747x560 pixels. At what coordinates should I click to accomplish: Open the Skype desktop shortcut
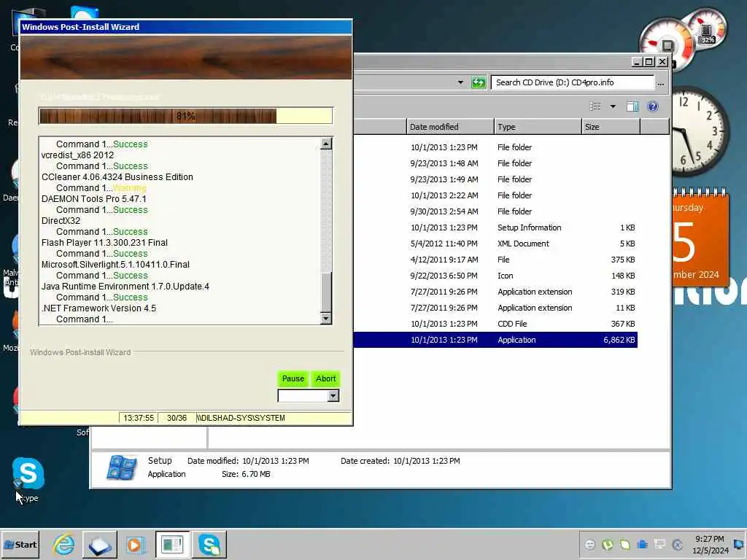pyautogui.click(x=28, y=479)
